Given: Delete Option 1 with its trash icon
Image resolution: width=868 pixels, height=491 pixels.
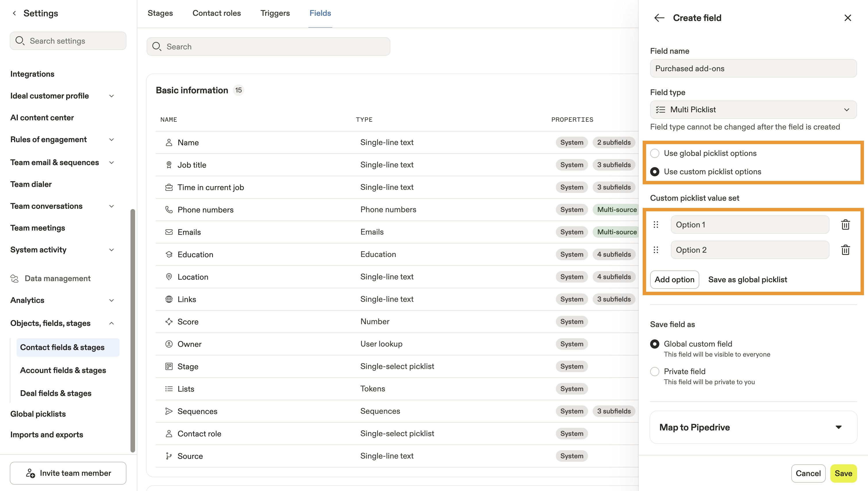Looking at the screenshot, I should click(x=845, y=225).
